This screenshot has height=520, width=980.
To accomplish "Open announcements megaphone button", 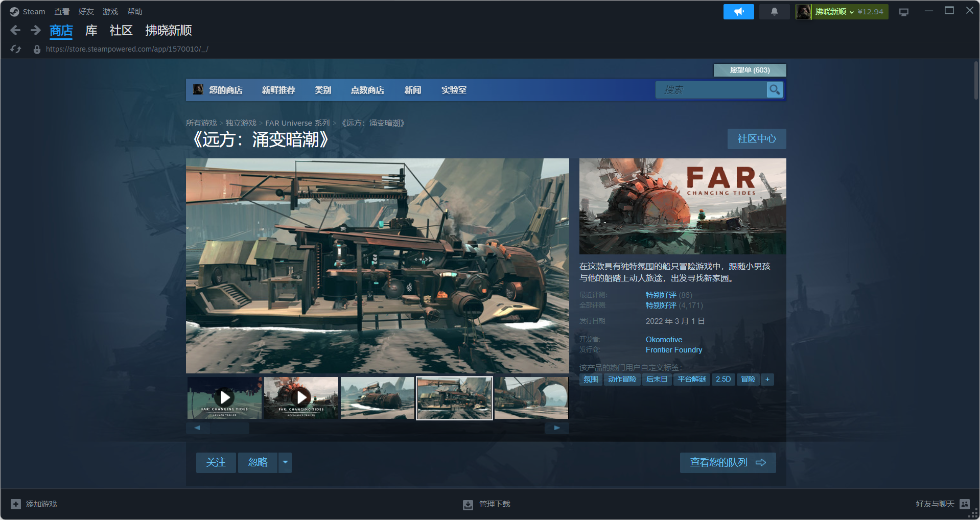I will click(738, 12).
